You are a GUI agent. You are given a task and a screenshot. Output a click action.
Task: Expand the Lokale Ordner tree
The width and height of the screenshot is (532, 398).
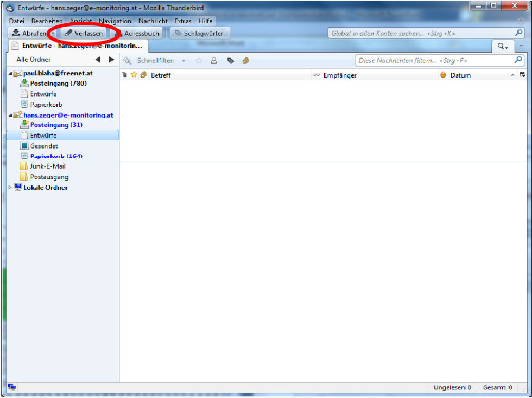coord(10,188)
